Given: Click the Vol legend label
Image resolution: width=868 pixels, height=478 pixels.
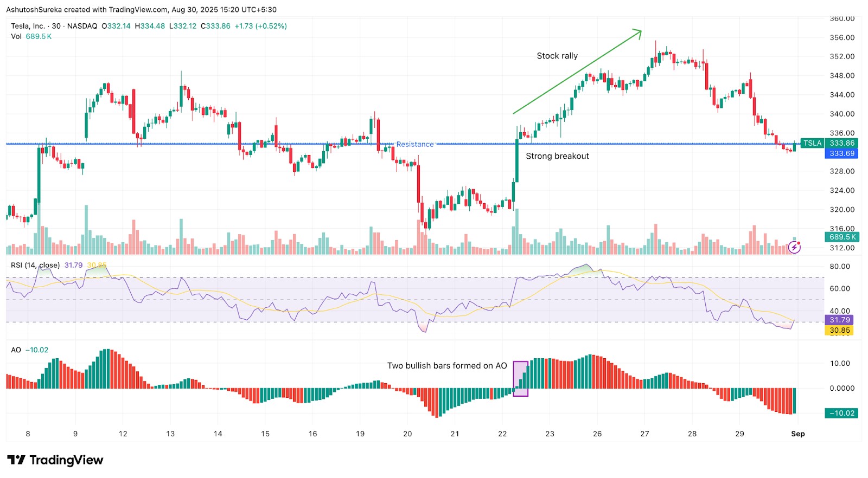Looking at the screenshot, I should 16,36.
